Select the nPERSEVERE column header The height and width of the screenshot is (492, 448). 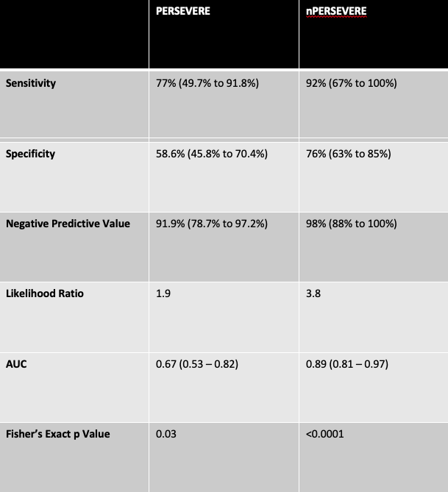(336, 11)
